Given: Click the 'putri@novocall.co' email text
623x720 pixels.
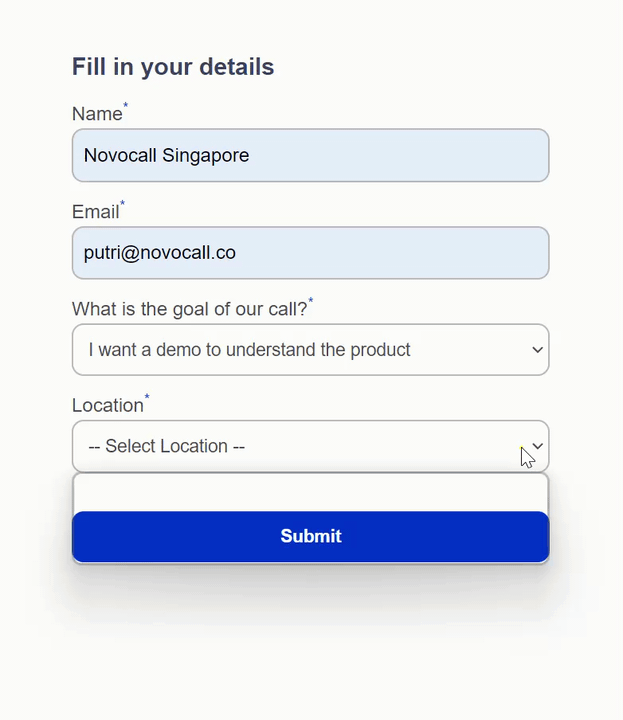Looking at the screenshot, I should point(160,253).
